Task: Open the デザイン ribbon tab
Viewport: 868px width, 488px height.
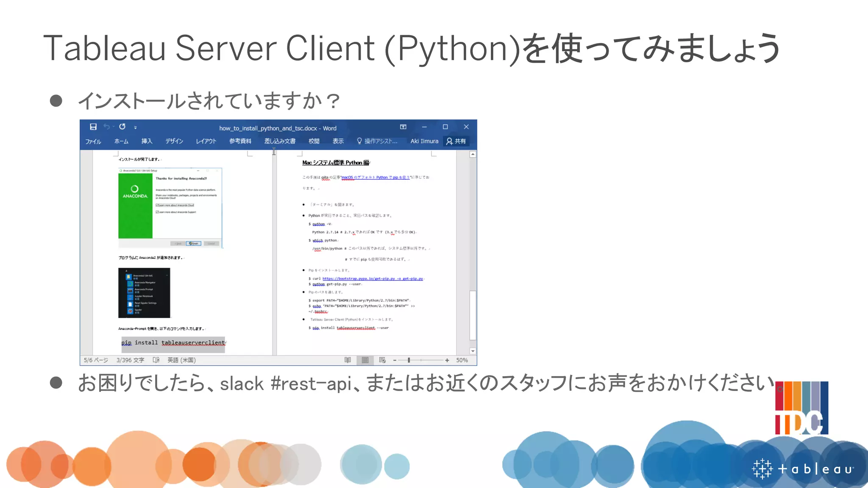Action: pyautogui.click(x=174, y=141)
